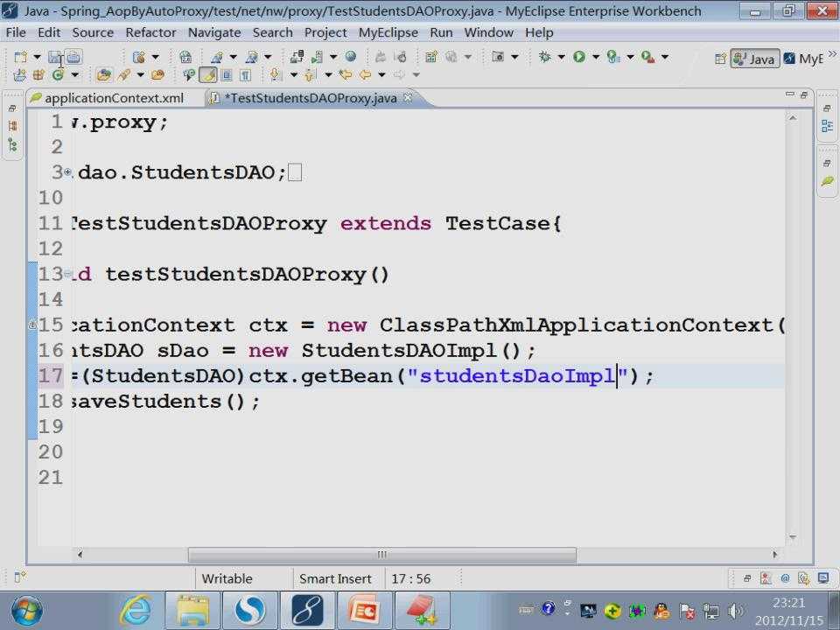840x630 pixels.
Task: Open the Windows Start orb
Action: (26, 611)
